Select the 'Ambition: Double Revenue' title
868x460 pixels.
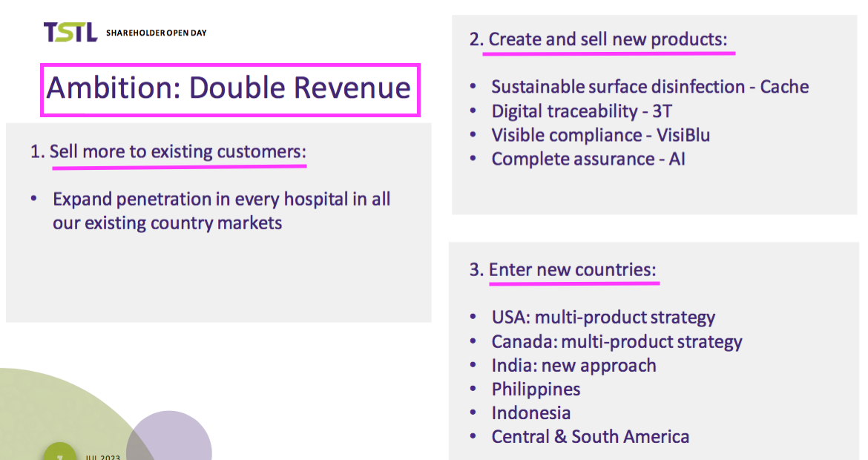pos(228,88)
